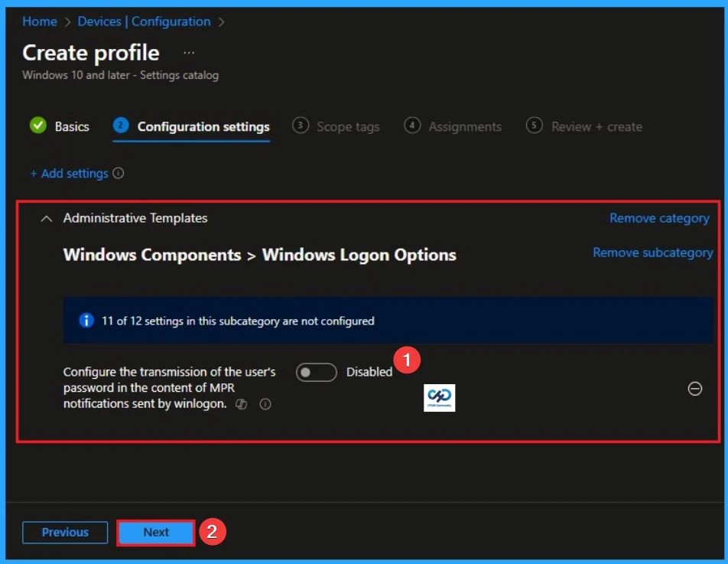
Task: Click the Previous button
Action: (x=64, y=532)
